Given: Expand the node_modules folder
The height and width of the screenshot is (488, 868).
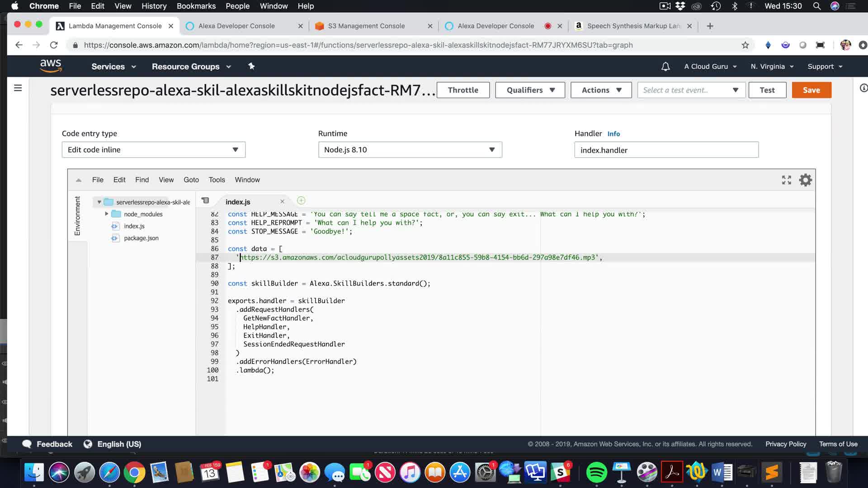Looking at the screenshot, I should click(107, 214).
